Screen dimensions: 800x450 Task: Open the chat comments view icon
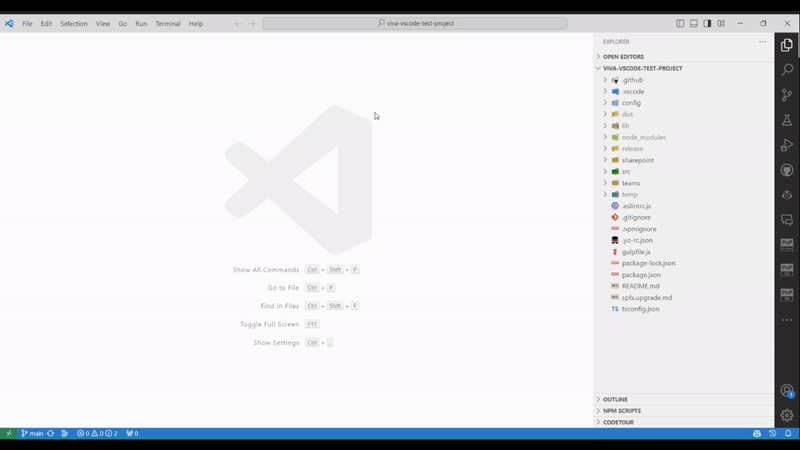(787, 220)
